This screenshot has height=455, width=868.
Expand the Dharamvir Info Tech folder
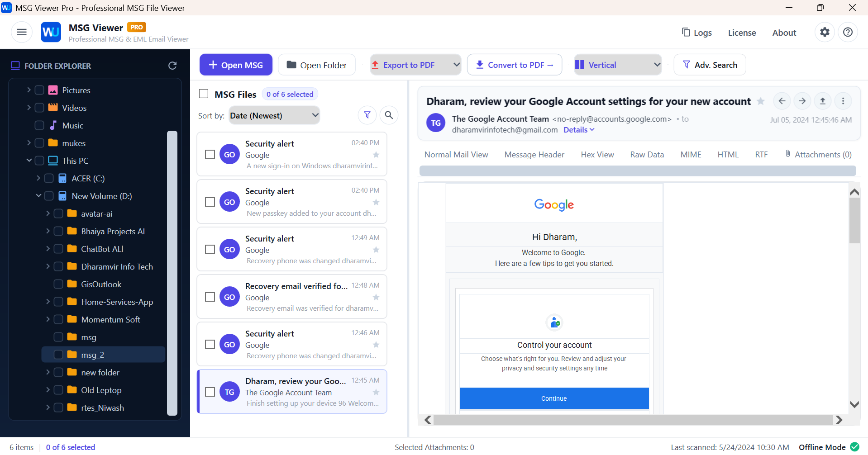[48, 266]
